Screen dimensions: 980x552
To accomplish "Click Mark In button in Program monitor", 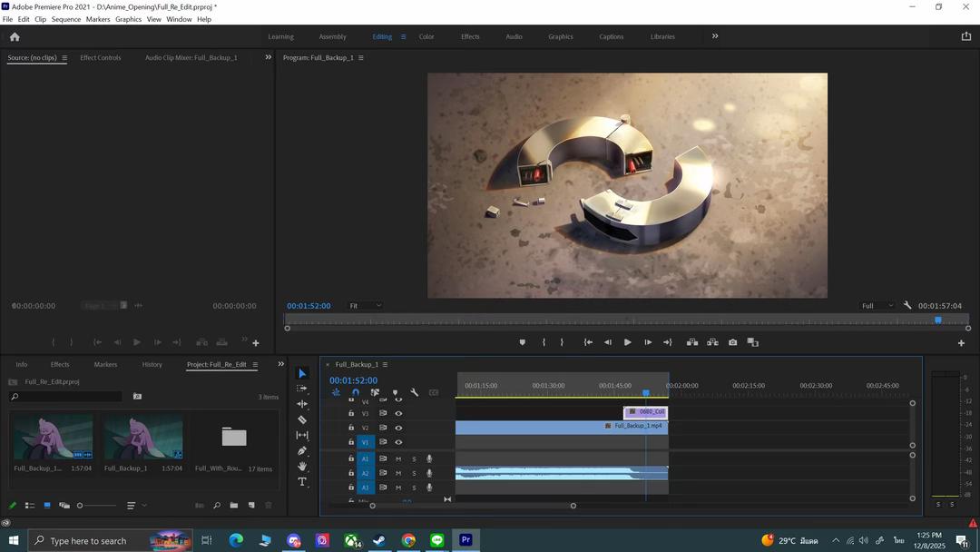I will pos(544,342).
